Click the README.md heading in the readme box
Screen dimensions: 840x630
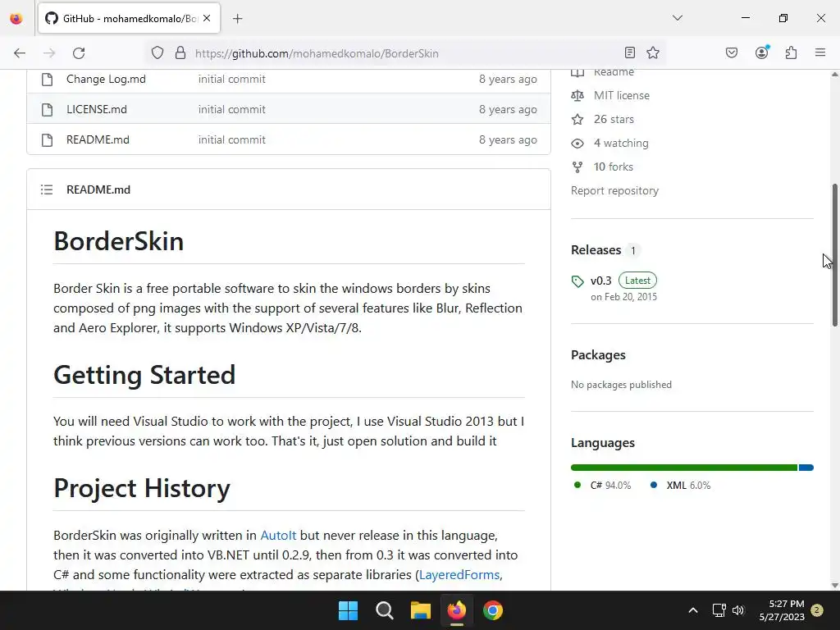[x=98, y=189]
